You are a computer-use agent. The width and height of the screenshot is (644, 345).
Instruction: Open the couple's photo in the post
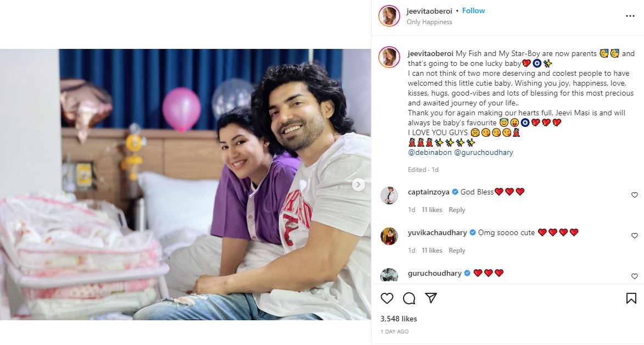coord(185,185)
